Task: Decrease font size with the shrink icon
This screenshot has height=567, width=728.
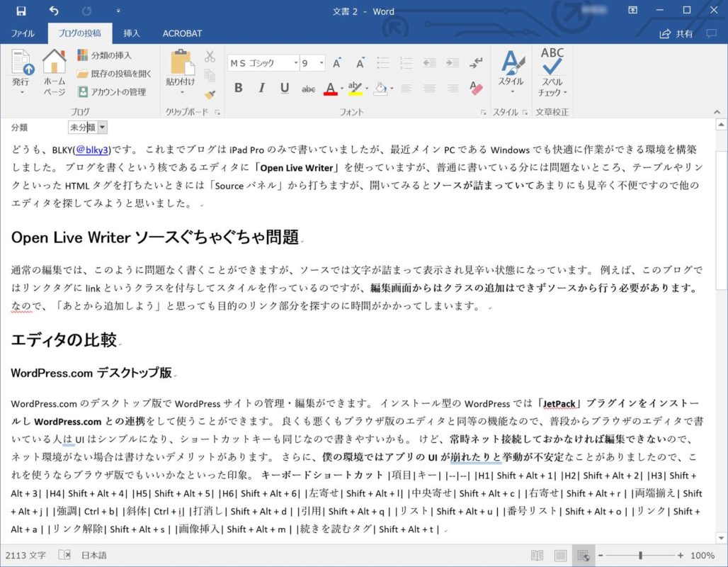Action: tap(360, 63)
